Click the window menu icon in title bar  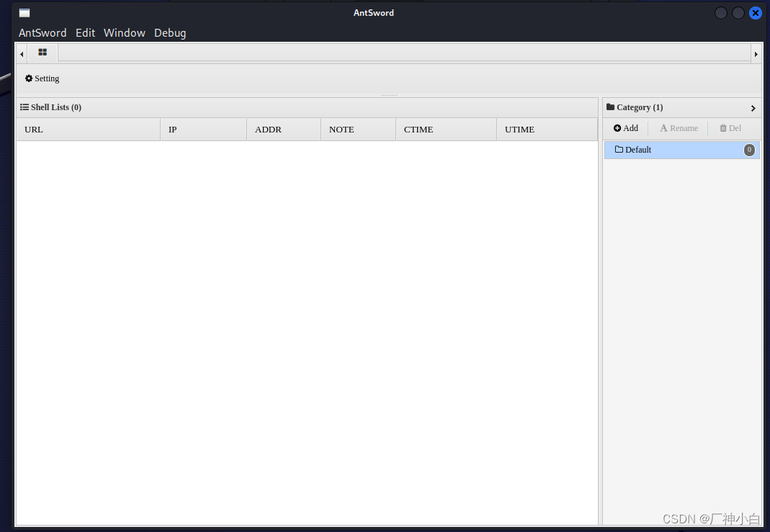(24, 13)
